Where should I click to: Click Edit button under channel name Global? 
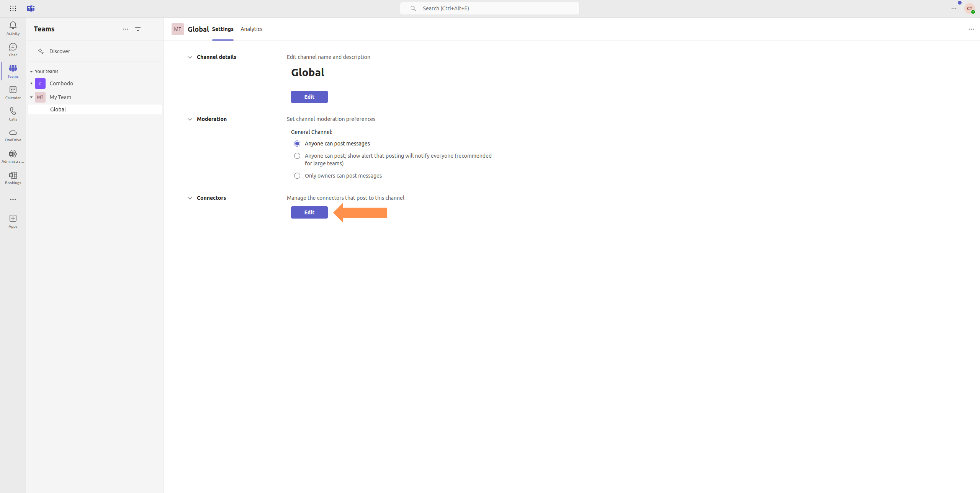309,97
